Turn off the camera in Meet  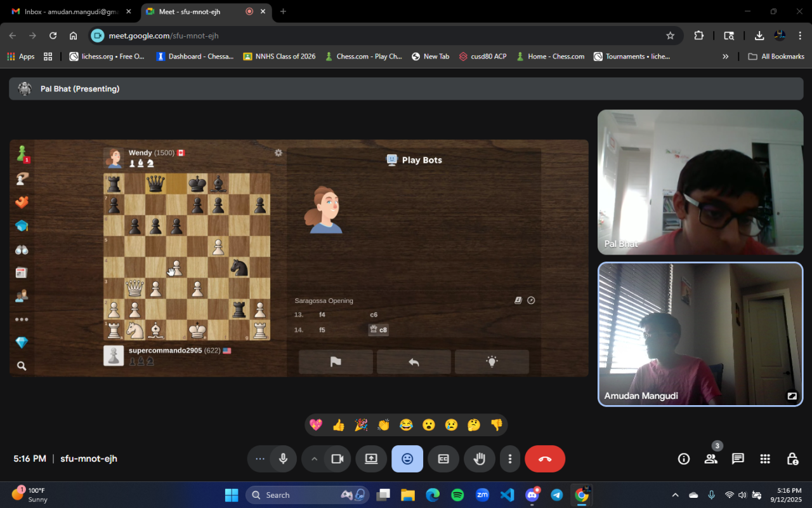click(337, 458)
